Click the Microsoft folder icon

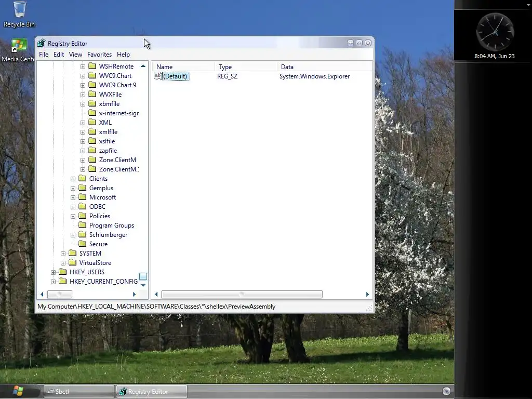83,197
